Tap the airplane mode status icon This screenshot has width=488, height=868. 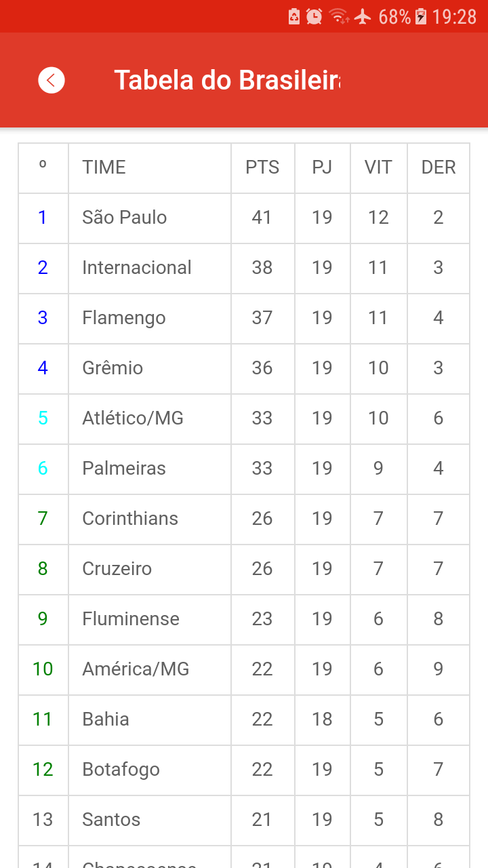pyautogui.click(x=363, y=16)
